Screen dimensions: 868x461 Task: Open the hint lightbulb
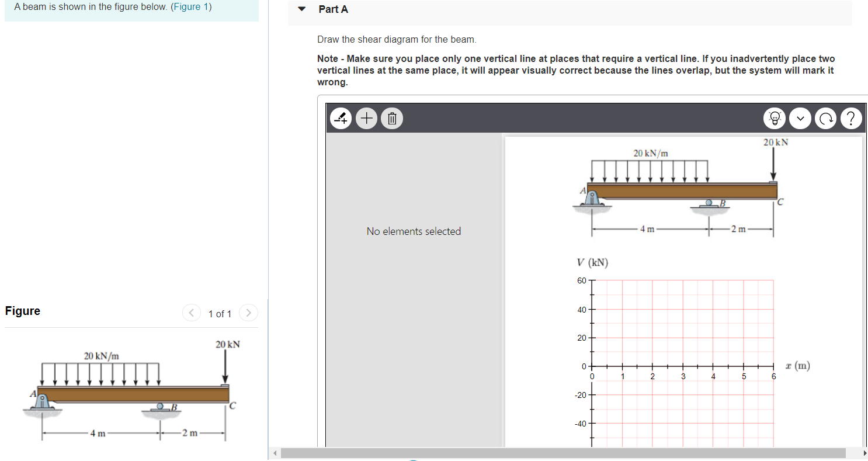pos(775,118)
